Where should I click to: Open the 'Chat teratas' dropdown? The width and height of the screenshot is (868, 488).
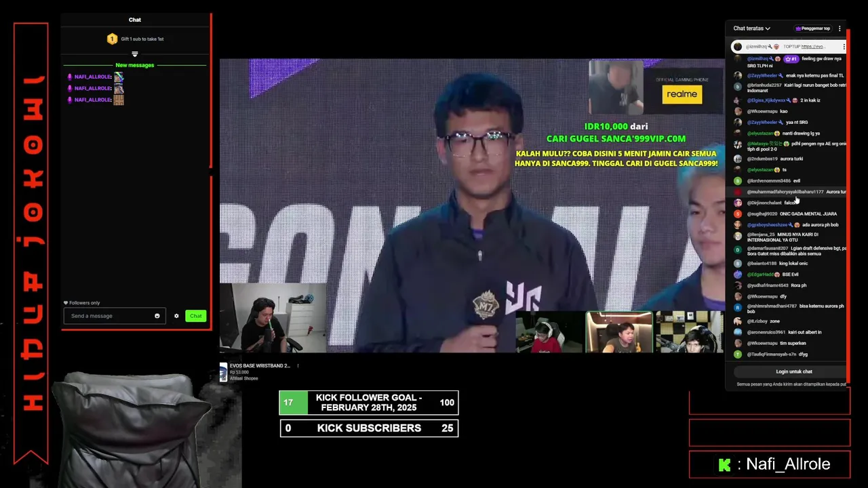[751, 28]
